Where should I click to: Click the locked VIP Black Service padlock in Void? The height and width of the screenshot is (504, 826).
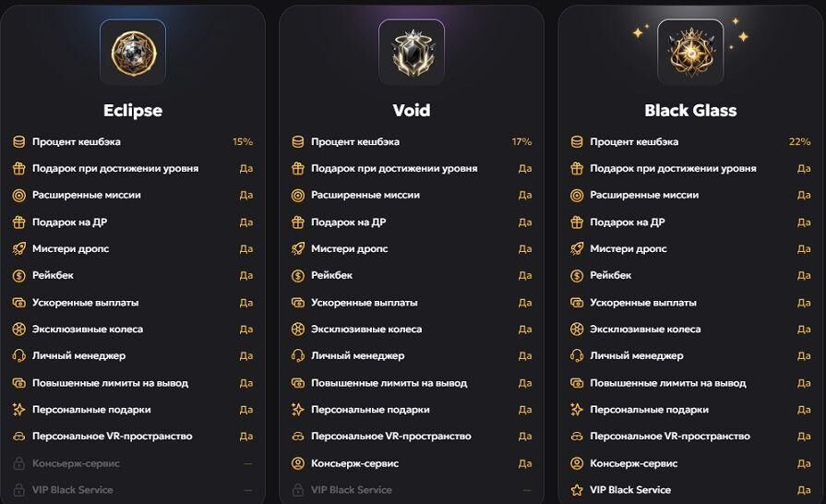[297, 490]
